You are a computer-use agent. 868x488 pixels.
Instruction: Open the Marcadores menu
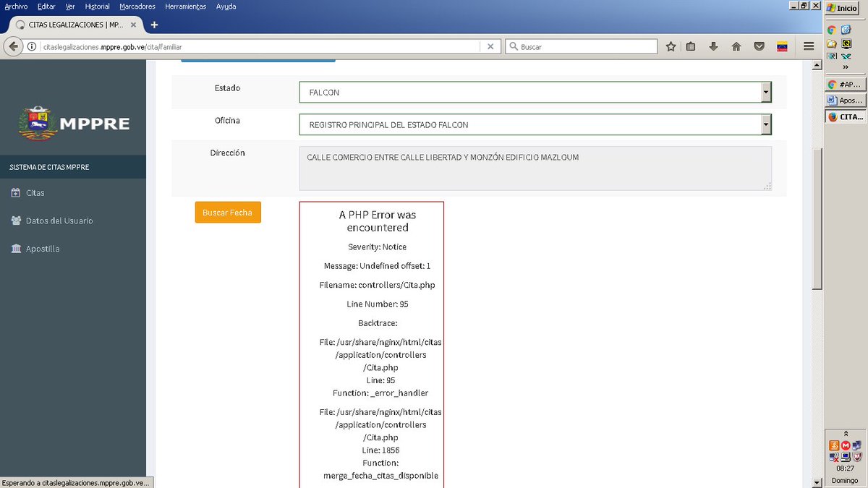tap(137, 6)
